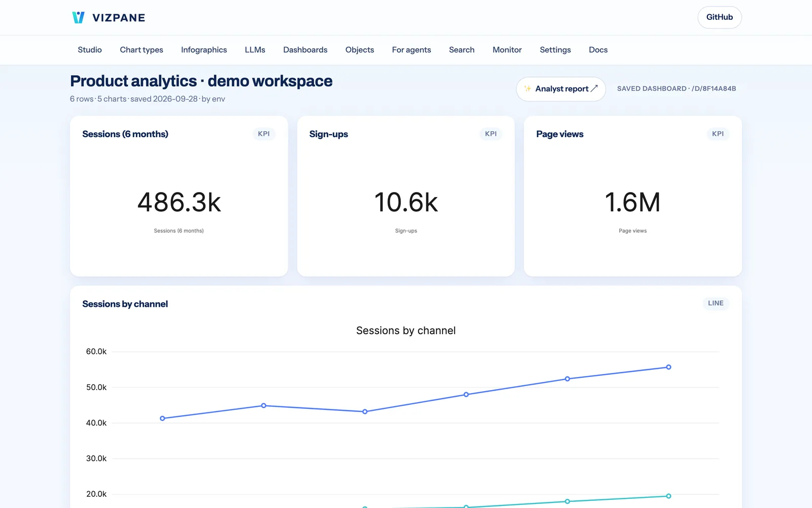812x508 pixels.
Task: Open the Analyst report
Action: click(x=561, y=89)
